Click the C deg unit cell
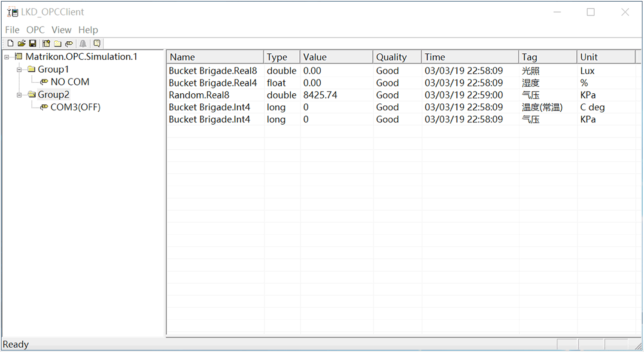The image size is (644, 352). click(x=592, y=107)
